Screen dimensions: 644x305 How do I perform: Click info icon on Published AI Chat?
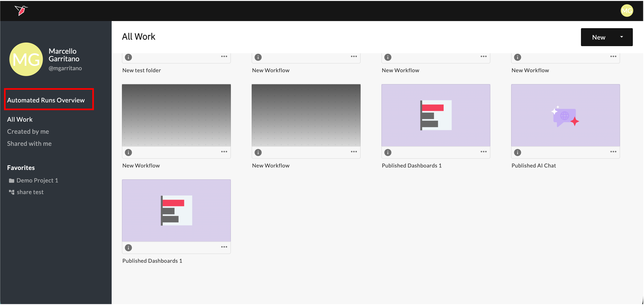(517, 152)
